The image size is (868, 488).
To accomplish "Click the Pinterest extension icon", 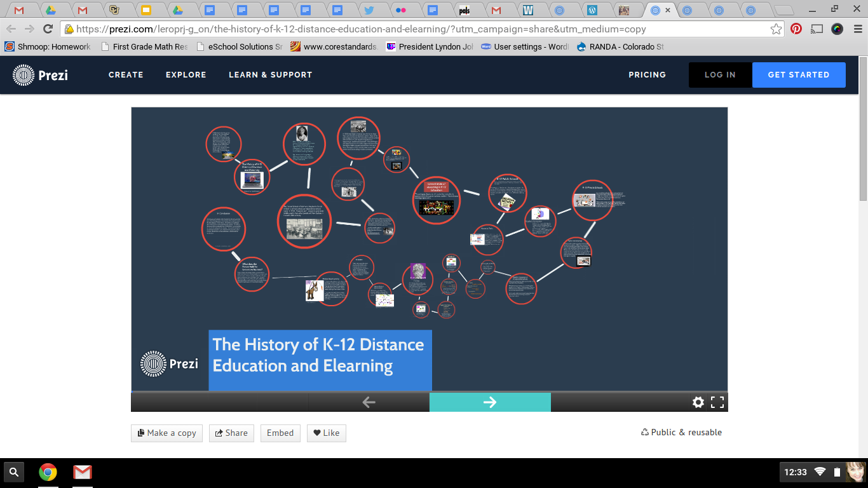I will coord(796,29).
